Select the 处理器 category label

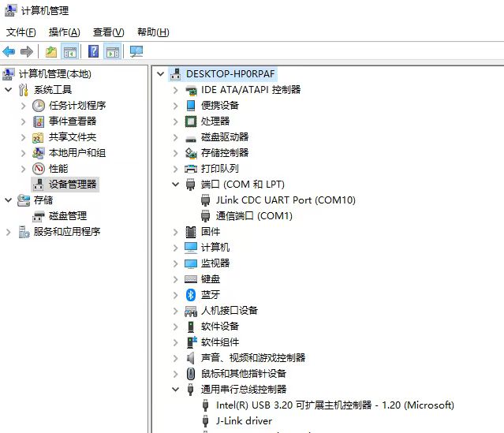[215, 121]
